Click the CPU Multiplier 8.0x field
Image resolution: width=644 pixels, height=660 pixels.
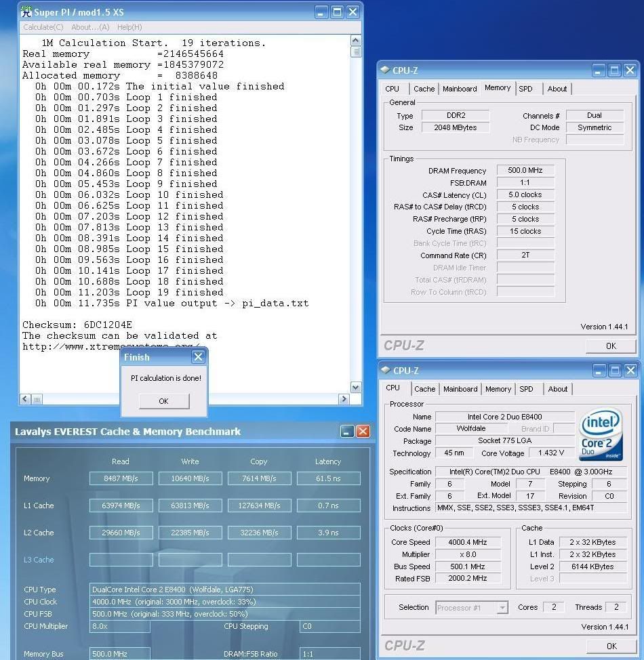click(x=120, y=626)
